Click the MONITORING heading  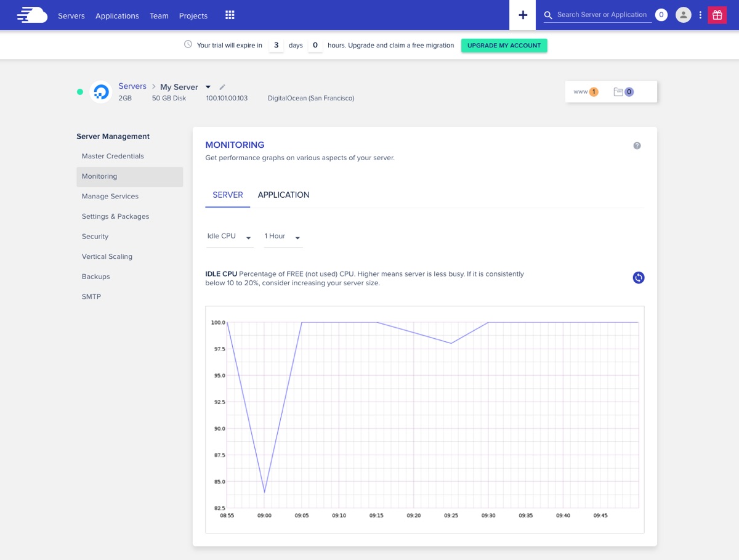(x=235, y=145)
